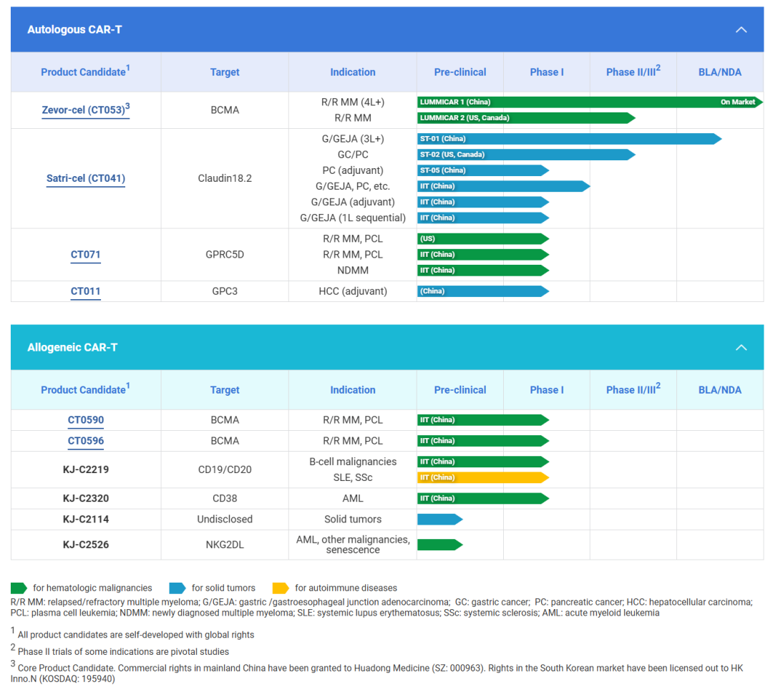
Task: Click the Allogeneic CAR-T header title
Action: pyautogui.click(x=72, y=347)
